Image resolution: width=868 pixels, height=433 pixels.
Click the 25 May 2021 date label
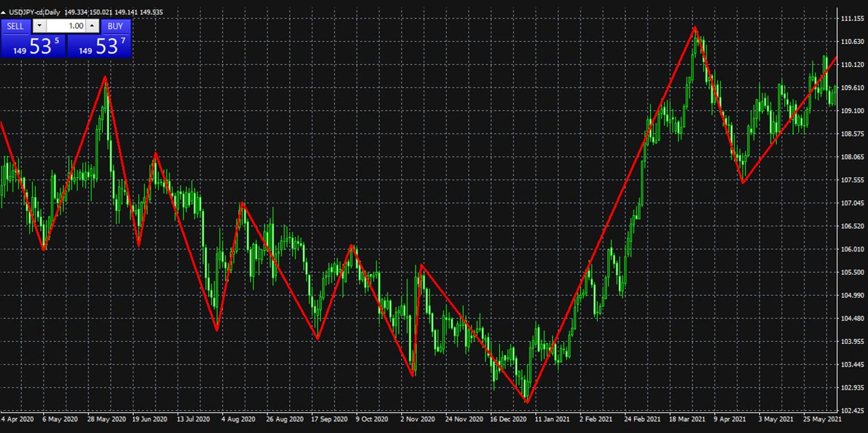tap(823, 419)
